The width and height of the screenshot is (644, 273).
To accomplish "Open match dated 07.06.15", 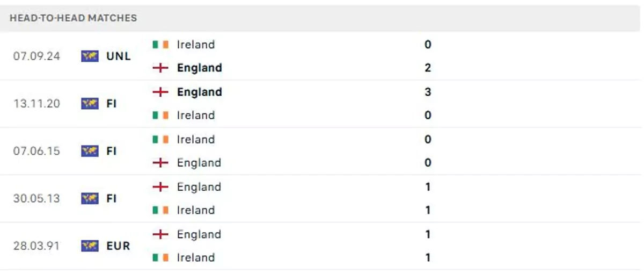I will [x=36, y=151].
